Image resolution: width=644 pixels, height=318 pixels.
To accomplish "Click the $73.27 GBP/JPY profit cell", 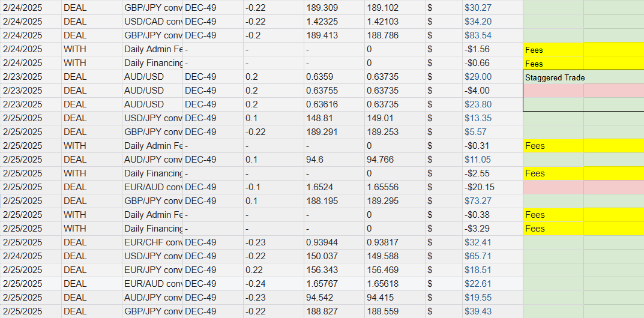I will 478,201.
